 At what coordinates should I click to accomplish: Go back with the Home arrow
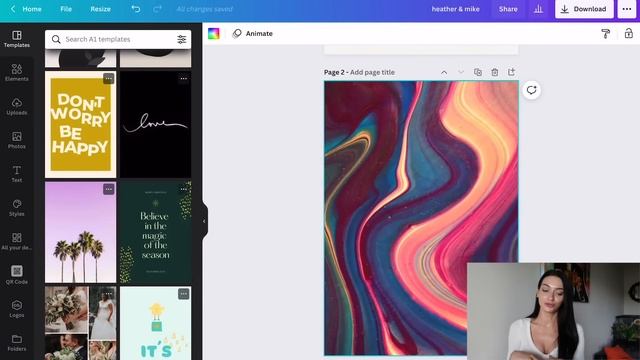[13, 9]
